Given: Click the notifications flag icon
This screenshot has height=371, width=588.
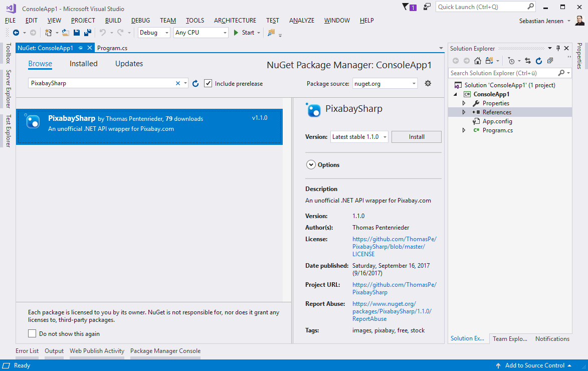Looking at the screenshot, I should pyautogui.click(x=406, y=7).
